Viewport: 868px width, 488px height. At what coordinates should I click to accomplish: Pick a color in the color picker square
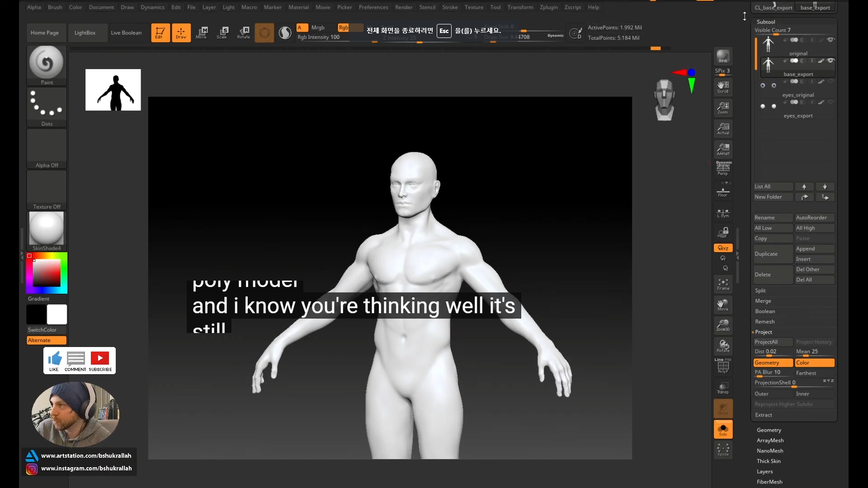(47, 273)
